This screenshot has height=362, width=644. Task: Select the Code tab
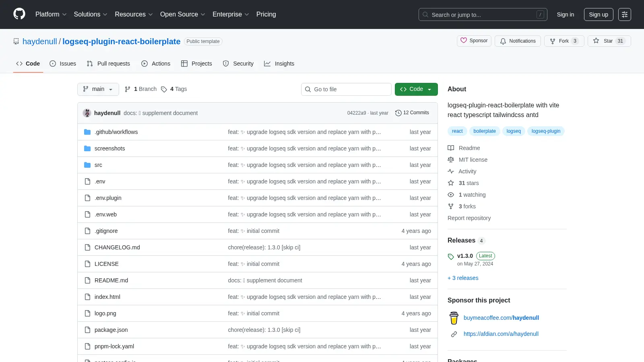28,64
